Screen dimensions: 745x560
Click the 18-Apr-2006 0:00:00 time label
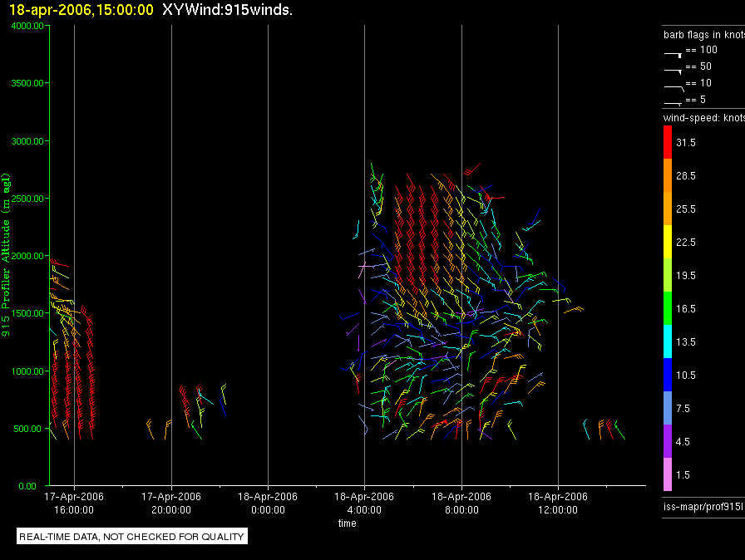pyautogui.click(x=268, y=503)
